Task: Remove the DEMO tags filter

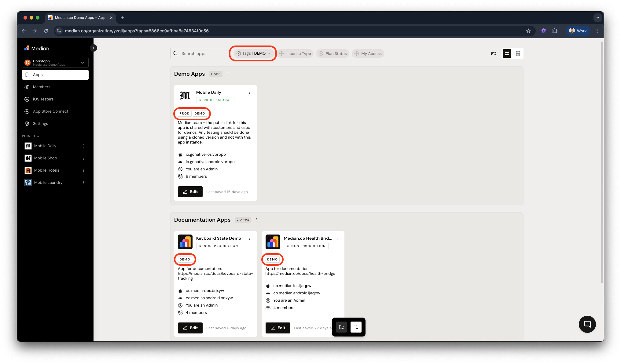Action: [x=239, y=53]
